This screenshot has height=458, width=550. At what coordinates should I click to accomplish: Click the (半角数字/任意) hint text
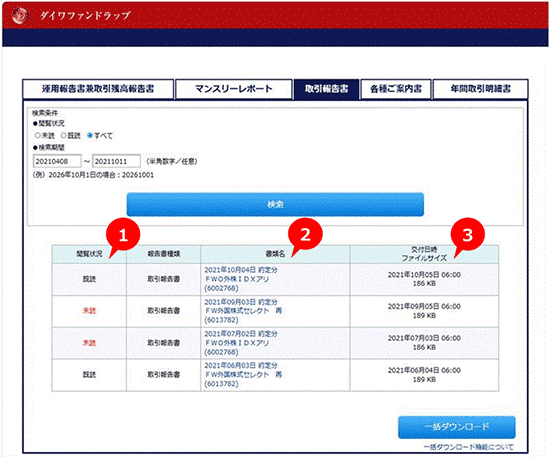click(x=172, y=161)
